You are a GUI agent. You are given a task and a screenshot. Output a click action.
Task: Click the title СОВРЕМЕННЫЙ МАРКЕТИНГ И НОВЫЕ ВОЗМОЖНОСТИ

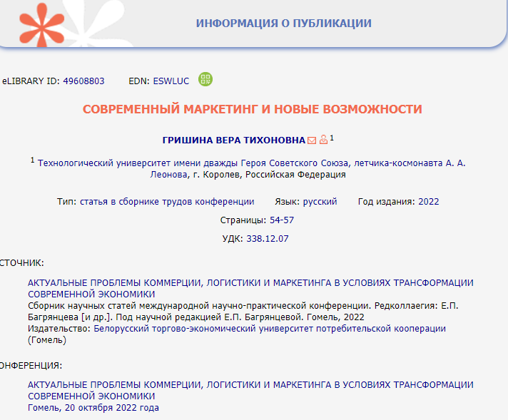click(253, 109)
